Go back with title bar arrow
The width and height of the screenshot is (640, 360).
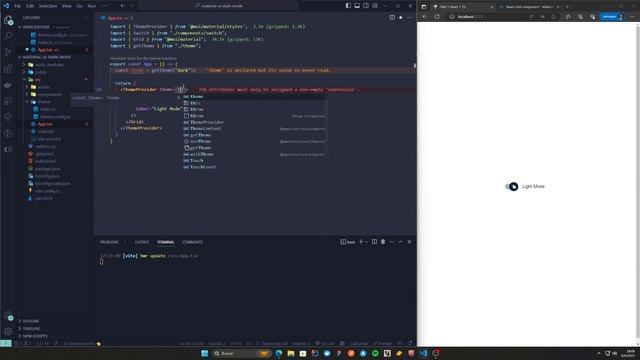coord(123,6)
